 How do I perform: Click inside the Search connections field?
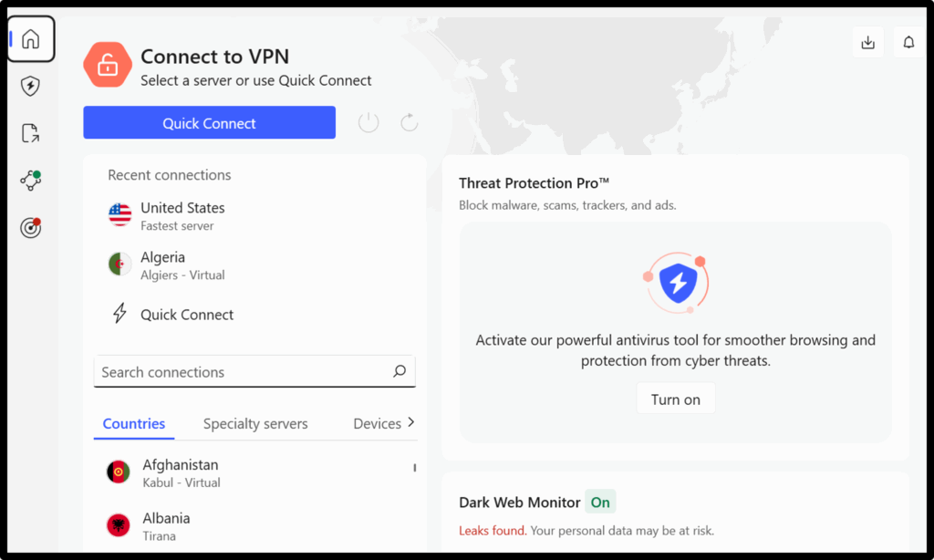pos(228,371)
